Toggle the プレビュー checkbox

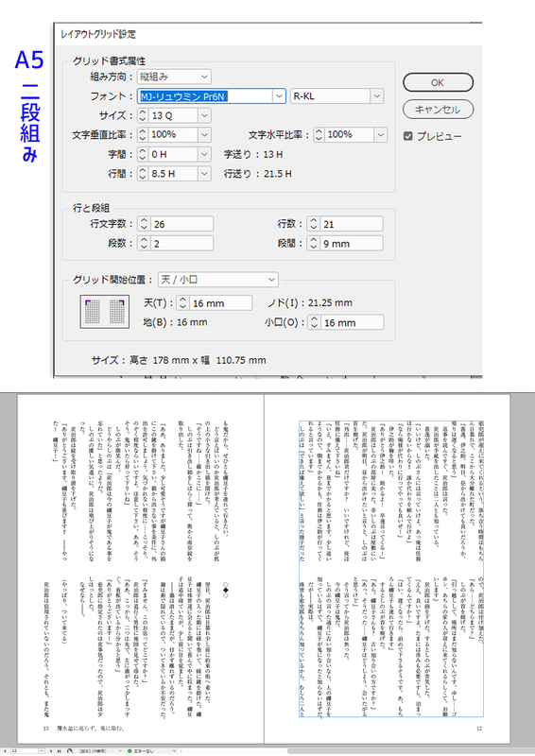click(408, 136)
